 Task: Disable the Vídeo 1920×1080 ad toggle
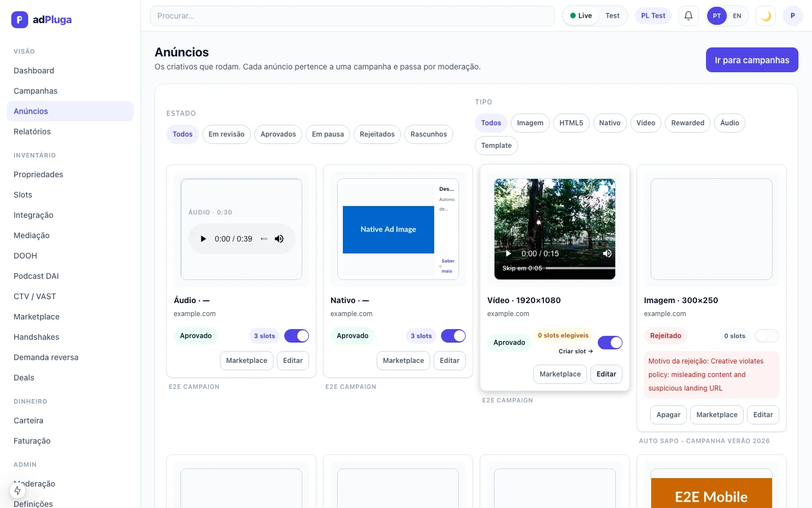(x=610, y=343)
